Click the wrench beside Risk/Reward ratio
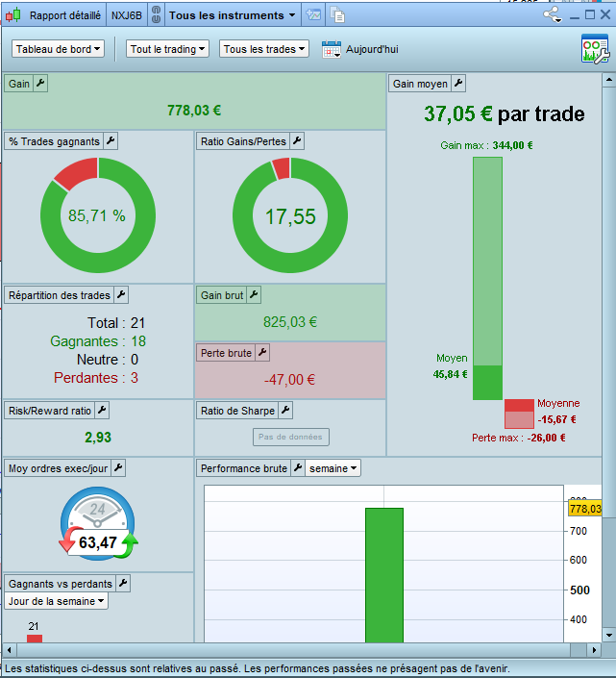The width and height of the screenshot is (616, 678). pos(102,411)
